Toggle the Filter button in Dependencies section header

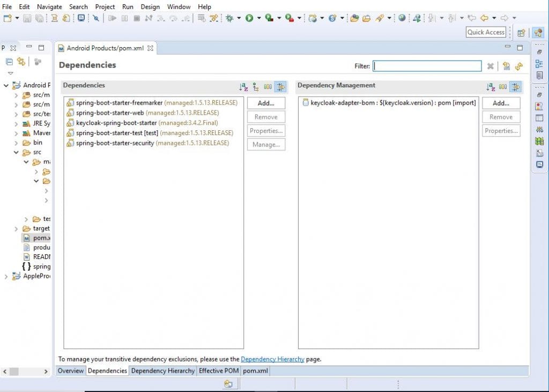tap(280, 87)
